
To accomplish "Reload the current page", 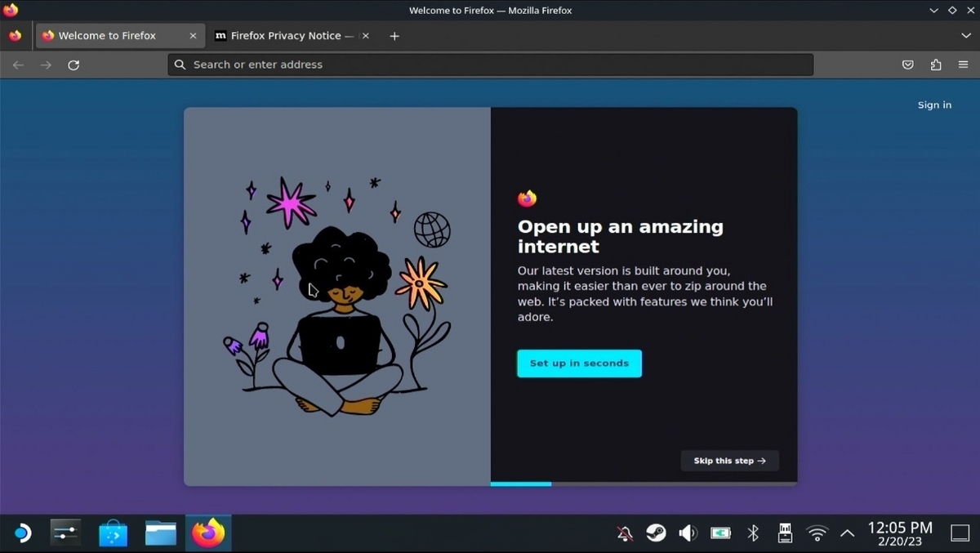I will coord(73,65).
